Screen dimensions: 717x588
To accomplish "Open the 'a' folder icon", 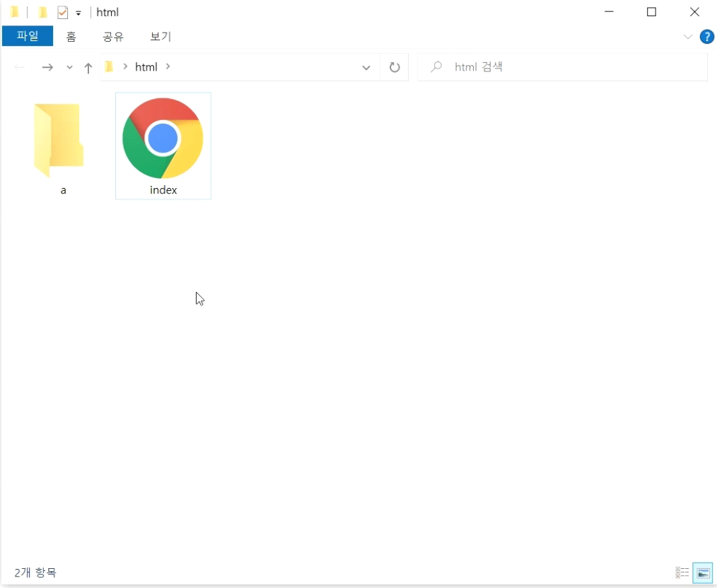I will (59, 140).
